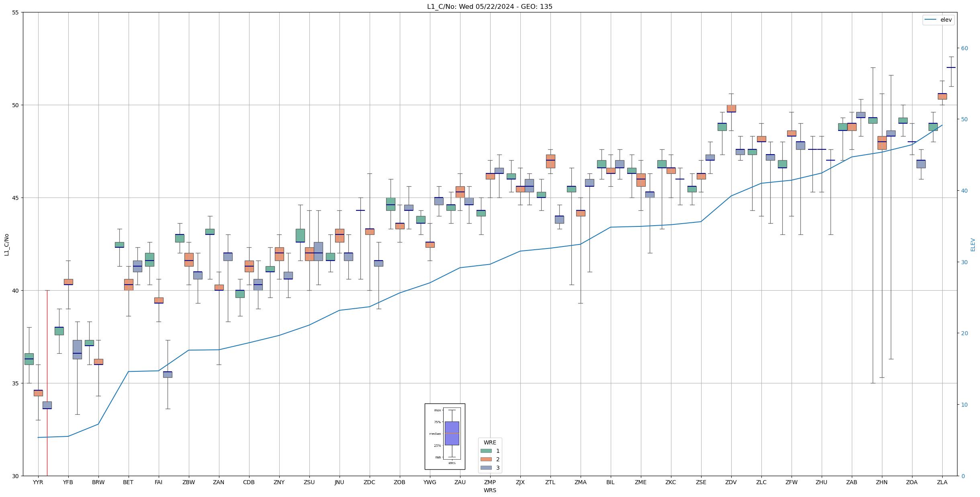The width and height of the screenshot is (980, 497).
Task: Click the ZBW x-axis label
Action: click(x=189, y=482)
